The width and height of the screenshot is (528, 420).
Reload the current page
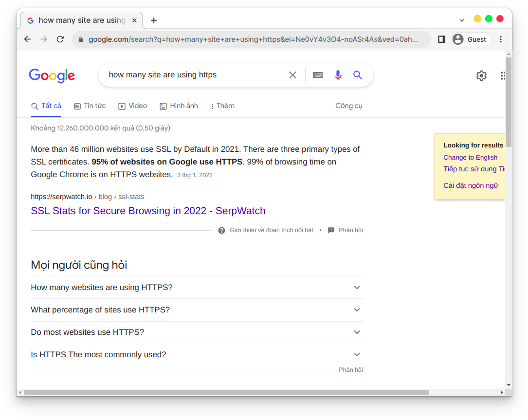[60, 39]
